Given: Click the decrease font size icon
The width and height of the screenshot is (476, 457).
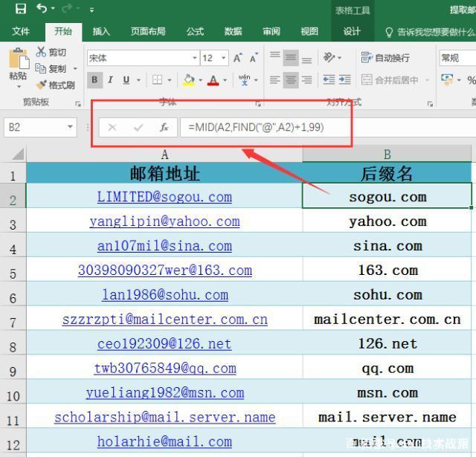Looking at the screenshot, I should (x=254, y=58).
